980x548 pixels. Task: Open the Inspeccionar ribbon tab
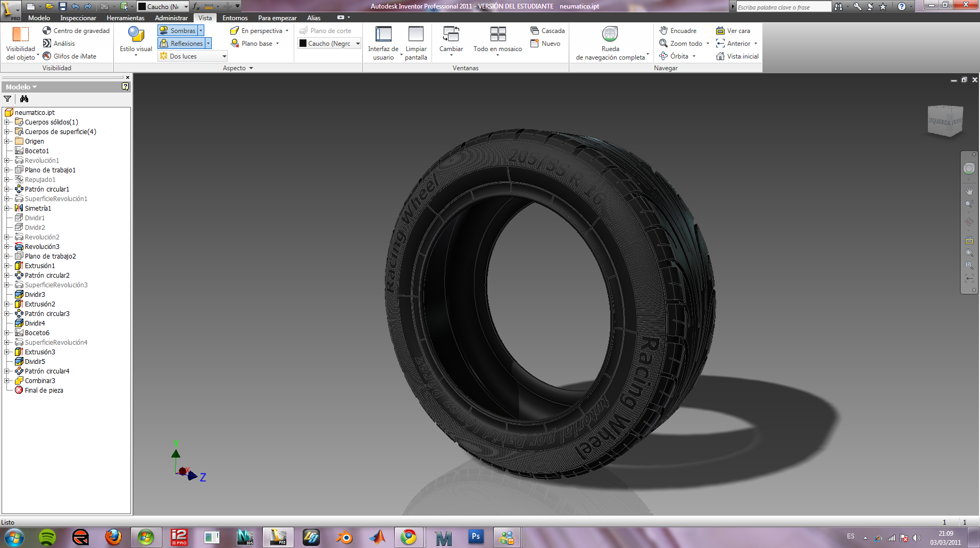pos(78,18)
